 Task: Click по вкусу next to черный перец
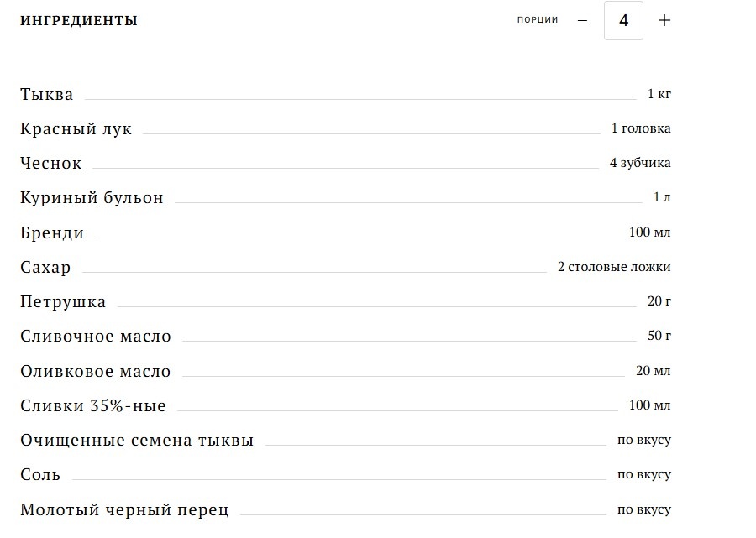[x=644, y=509]
